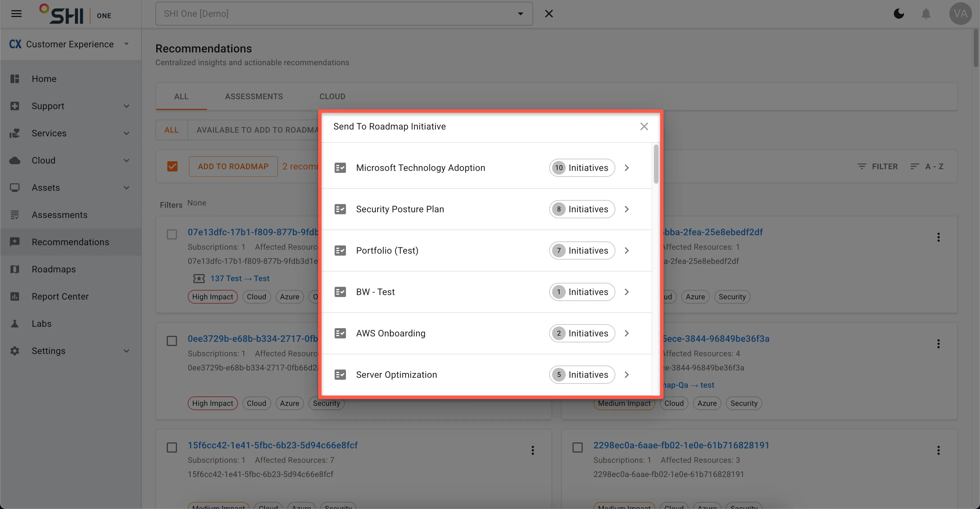Screen dimensions: 980x509
Task: Select AVAILABLE TO ADD TO ROADMAP filter tab
Action: [254, 130]
